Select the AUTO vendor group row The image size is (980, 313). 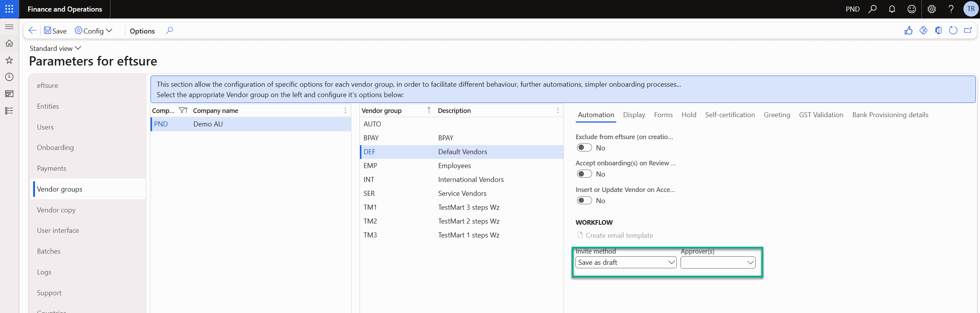tap(462, 124)
